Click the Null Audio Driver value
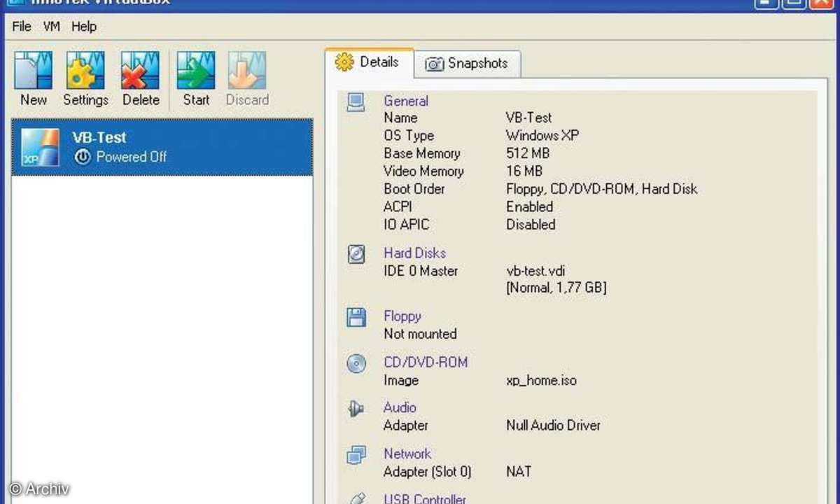The height and width of the screenshot is (504, 840). pos(553,425)
